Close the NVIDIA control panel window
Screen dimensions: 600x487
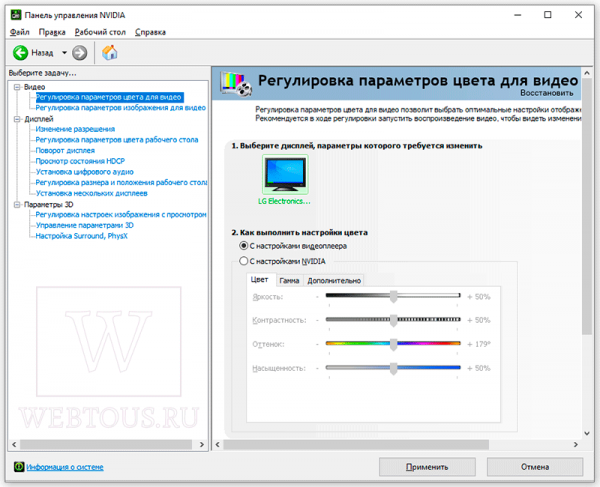[x=578, y=15]
